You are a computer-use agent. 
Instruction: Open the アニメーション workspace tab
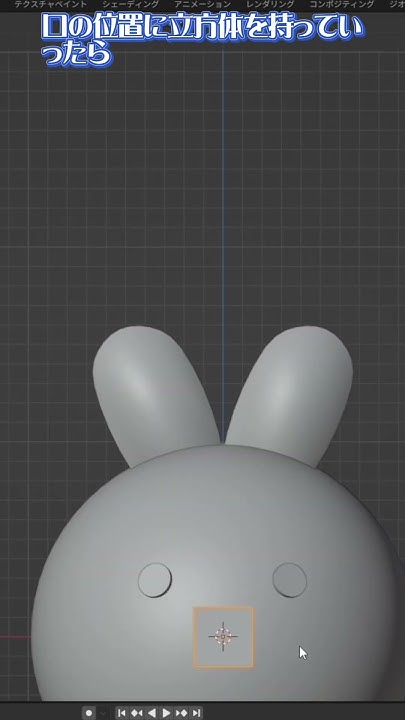click(x=202, y=4)
